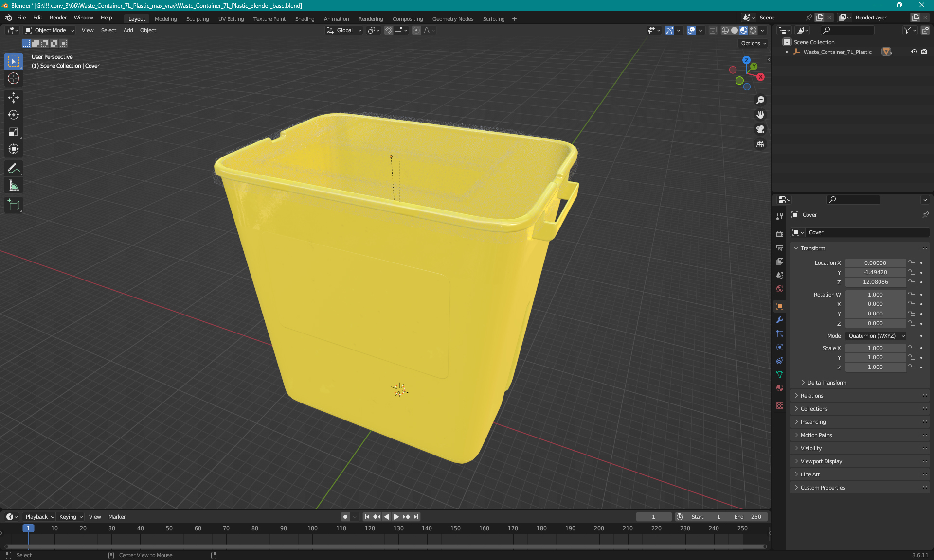The height and width of the screenshot is (560, 934).
Task: Click the timeline Marker menu
Action: (117, 517)
